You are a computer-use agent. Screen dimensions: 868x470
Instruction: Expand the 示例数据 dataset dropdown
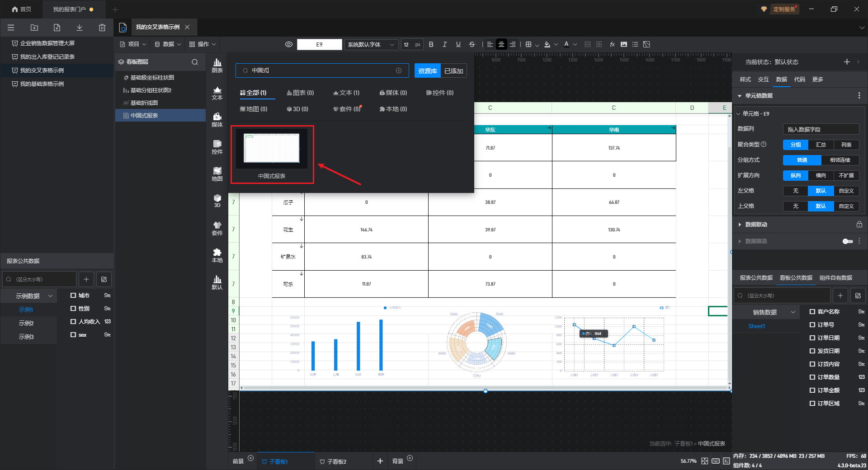tap(29, 296)
